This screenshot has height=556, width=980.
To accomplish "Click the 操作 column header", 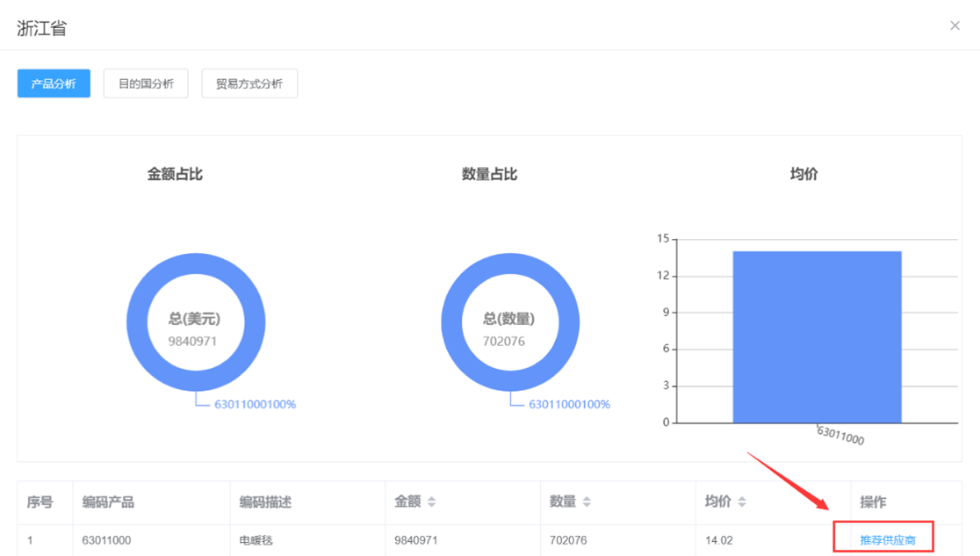I will point(873,502).
